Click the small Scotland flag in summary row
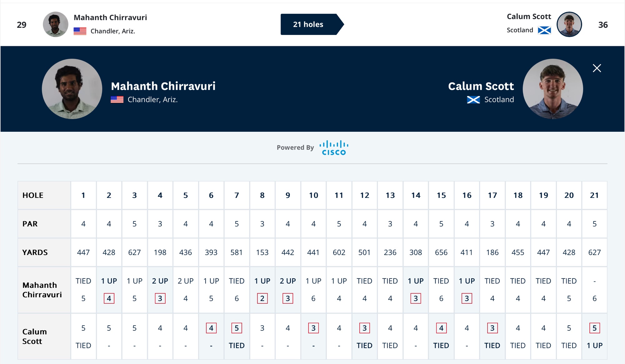 (544, 30)
